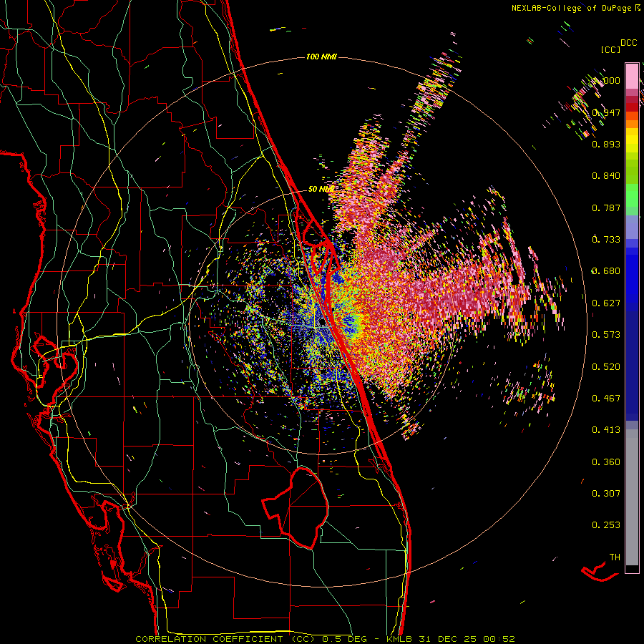Click the CORRELATION COEFFICIENT caption at bottom

point(326,639)
